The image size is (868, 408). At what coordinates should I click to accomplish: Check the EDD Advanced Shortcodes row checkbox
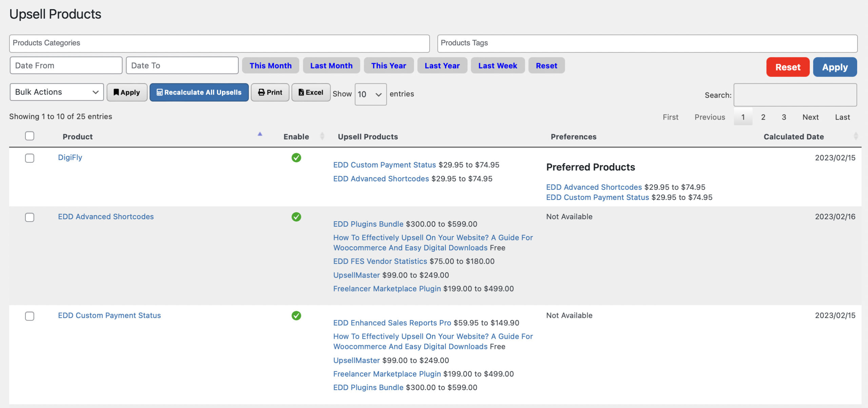point(29,217)
